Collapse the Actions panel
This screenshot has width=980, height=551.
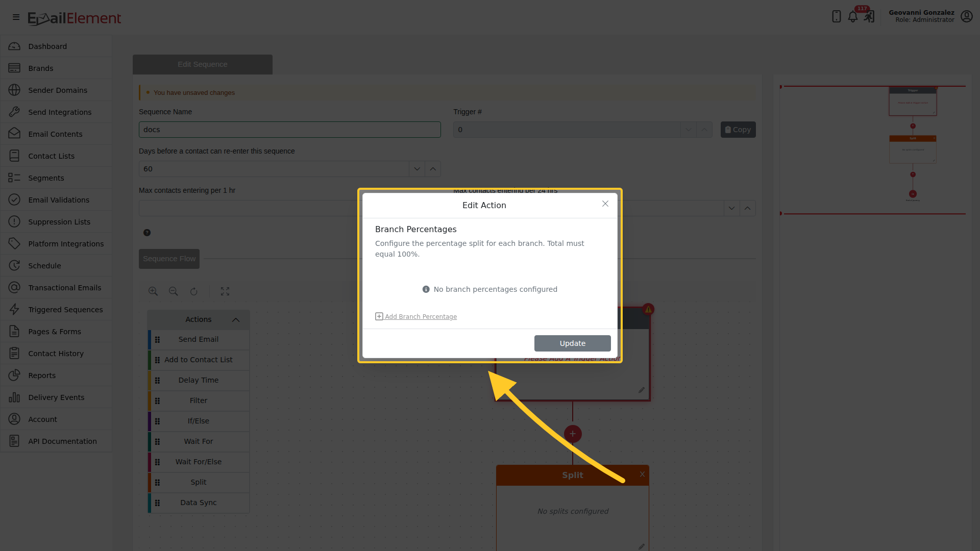[x=236, y=320]
